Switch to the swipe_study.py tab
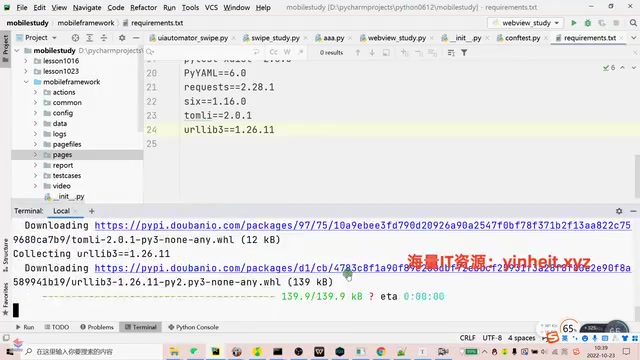This screenshot has height=360, width=640. tap(275, 38)
